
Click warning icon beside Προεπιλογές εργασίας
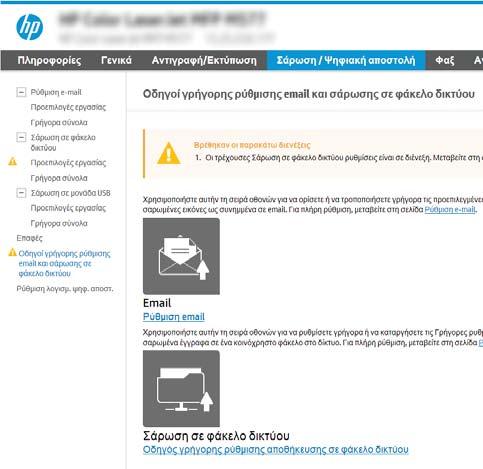(x=12, y=162)
